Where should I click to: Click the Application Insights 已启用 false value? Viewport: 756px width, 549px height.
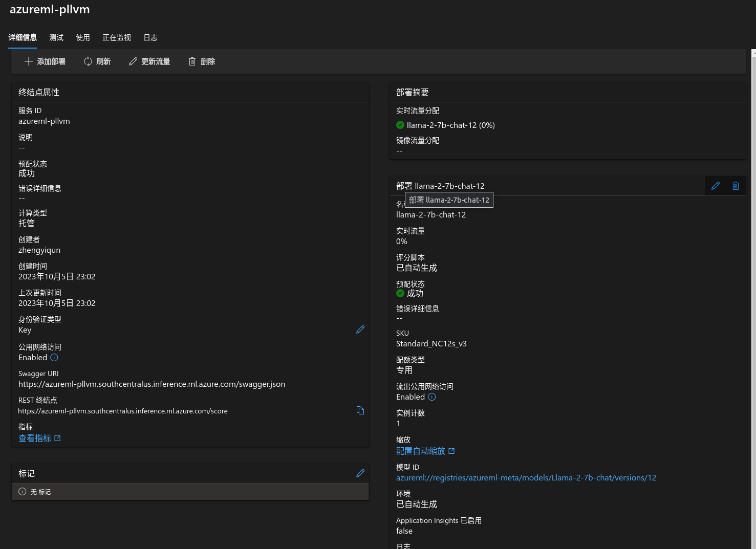[x=404, y=531]
